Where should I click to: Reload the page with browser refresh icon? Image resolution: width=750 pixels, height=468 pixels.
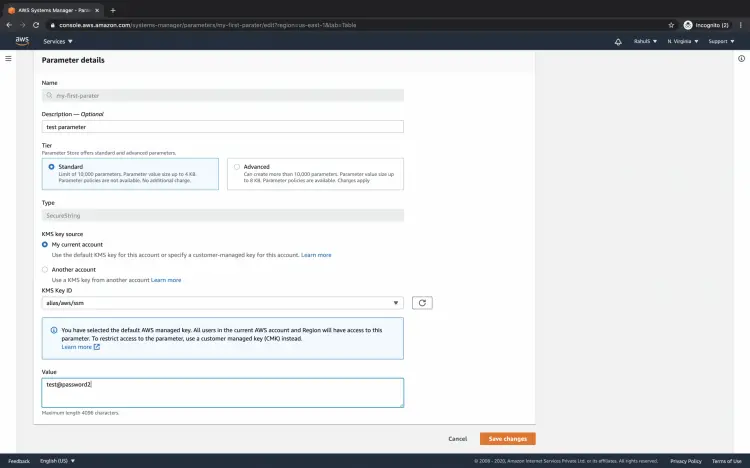coord(36,25)
